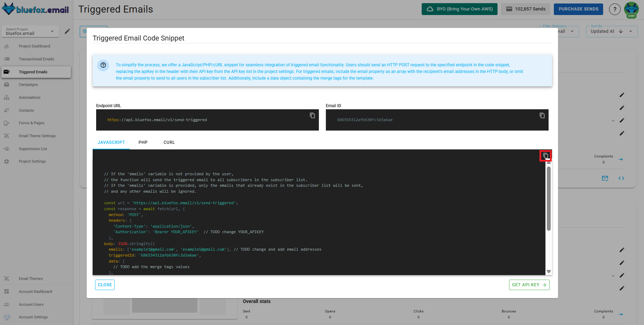Image resolution: width=644 pixels, height=325 pixels.
Task: Go to Contacts via sidebar icon
Action: click(6, 110)
